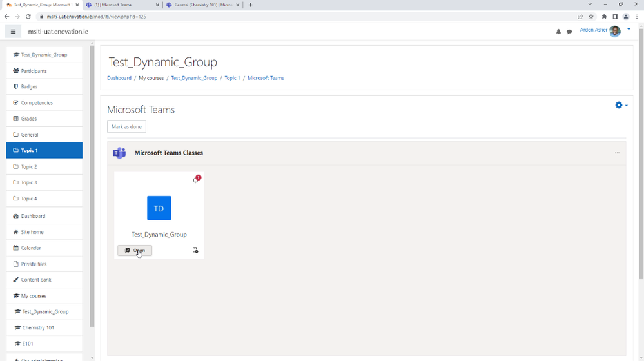This screenshot has width=644, height=361.
Task: Open the browser extensions puzzle icon
Action: [604, 17]
